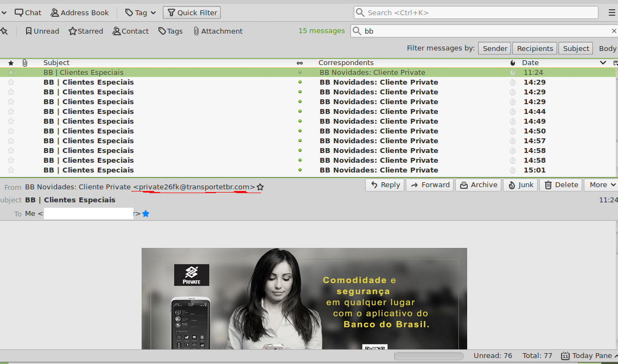Star the message received at 15:01

click(11, 170)
